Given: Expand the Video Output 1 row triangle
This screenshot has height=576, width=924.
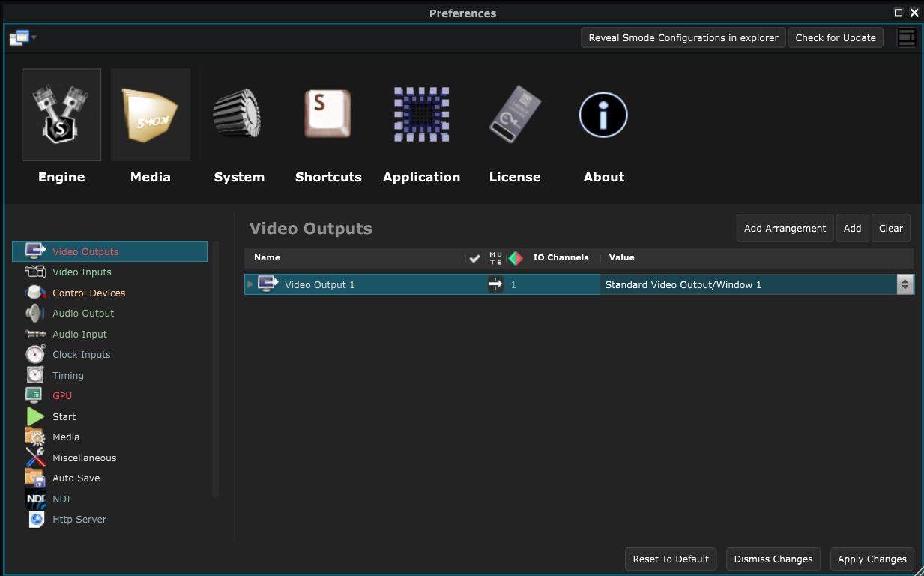Looking at the screenshot, I should (250, 284).
